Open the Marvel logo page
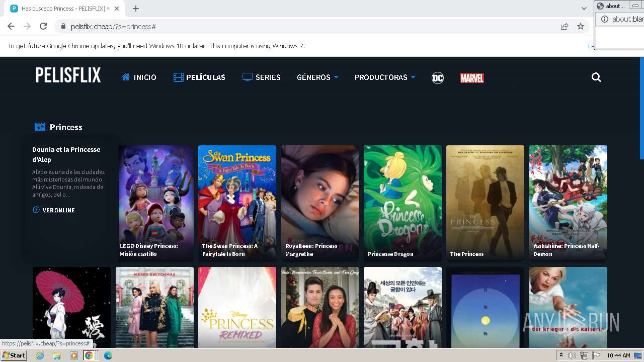Image resolution: width=644 pixels, height=362 pixels. coord(472,78)
